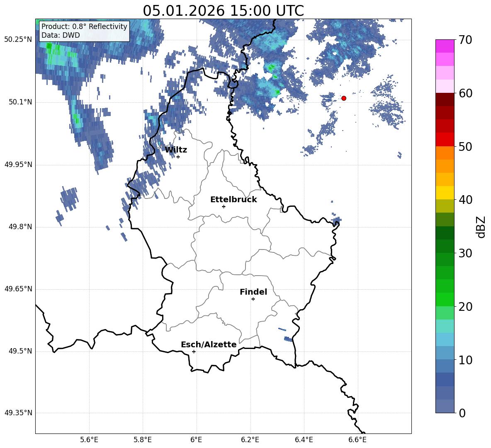Click the bright red colorbar segment just above 50
The height and width of the screenshot is (448, 491).
coord(445,140)
